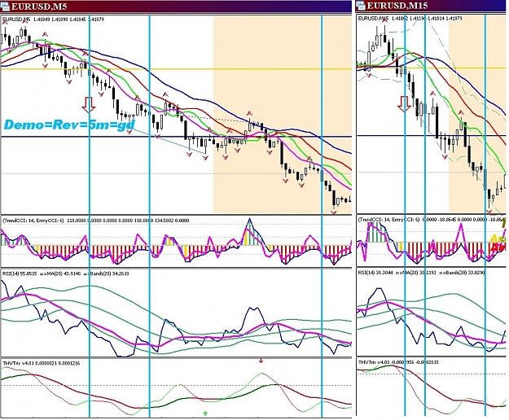Click the chart icon in EURUSD,M5 title bar

point(5,6)
